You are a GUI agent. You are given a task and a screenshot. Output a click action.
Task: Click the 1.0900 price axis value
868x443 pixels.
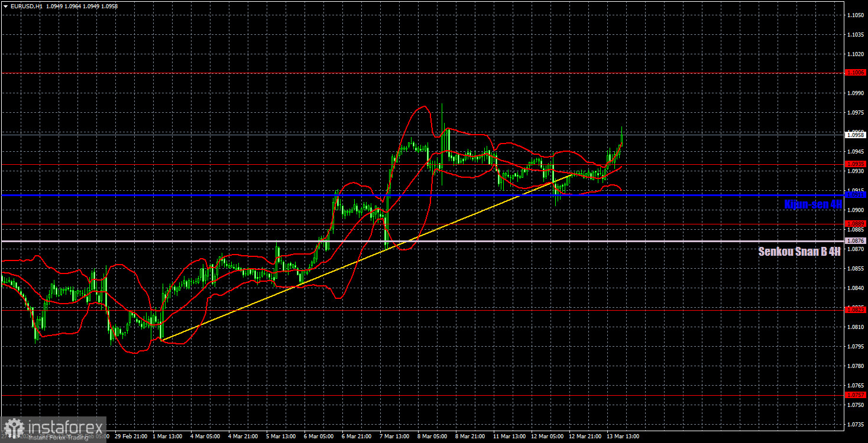(856, 210)
